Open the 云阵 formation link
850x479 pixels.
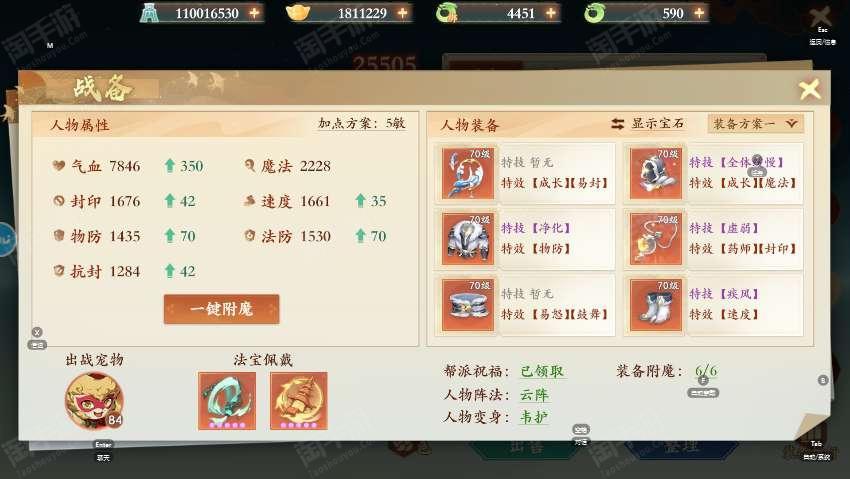(535, 395)
